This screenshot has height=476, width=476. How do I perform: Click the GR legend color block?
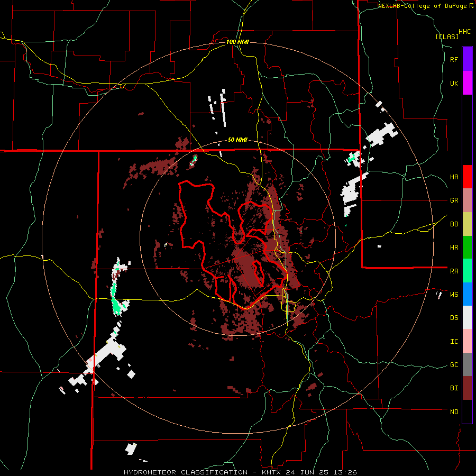[x=467, y=200]
